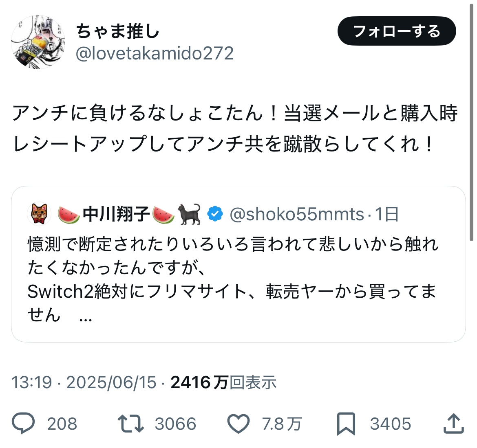Bookmark this tweet
Screen dimensions: 477x448
click(346, 424)
